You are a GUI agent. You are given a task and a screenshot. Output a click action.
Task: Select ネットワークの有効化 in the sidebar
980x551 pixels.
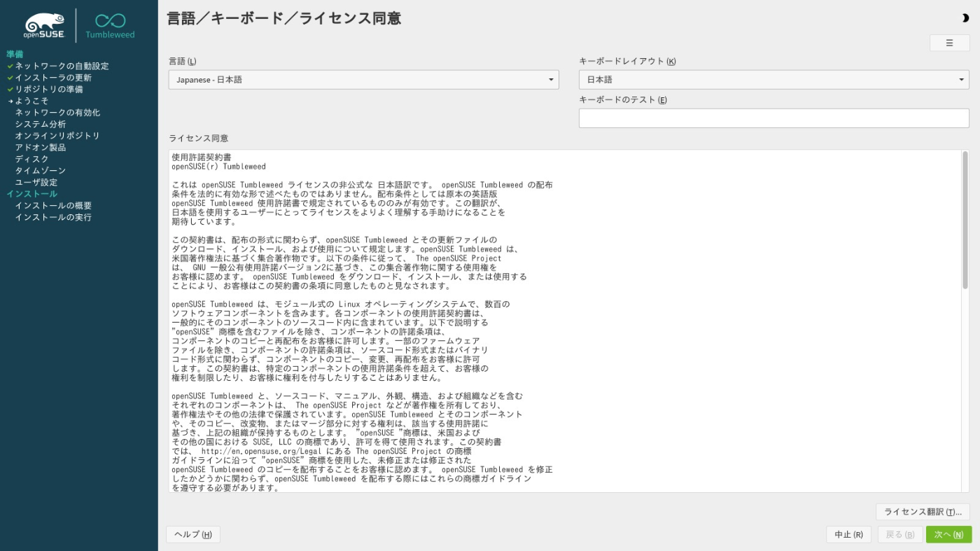pos(57,112)
